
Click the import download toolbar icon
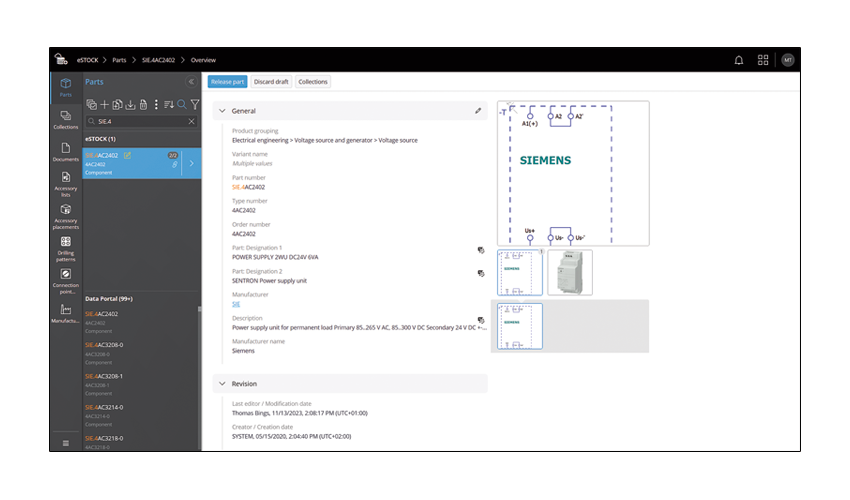point(130,104)
